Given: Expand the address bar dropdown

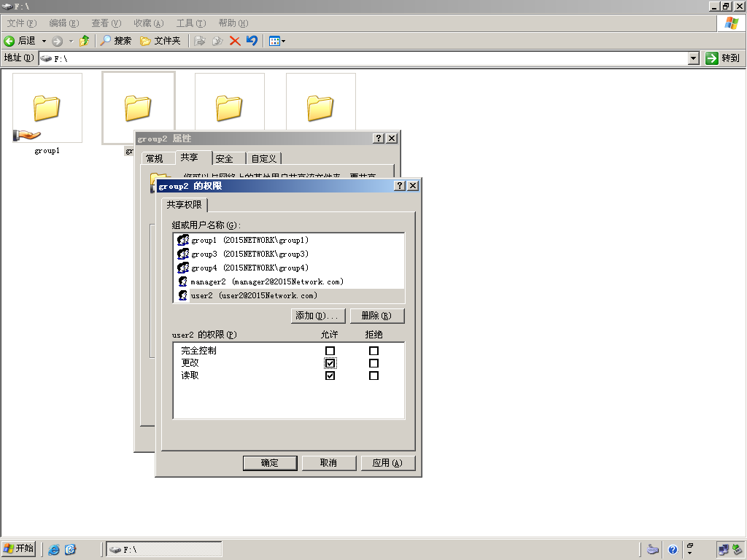Looking at the screenshot, I should 694,58.
